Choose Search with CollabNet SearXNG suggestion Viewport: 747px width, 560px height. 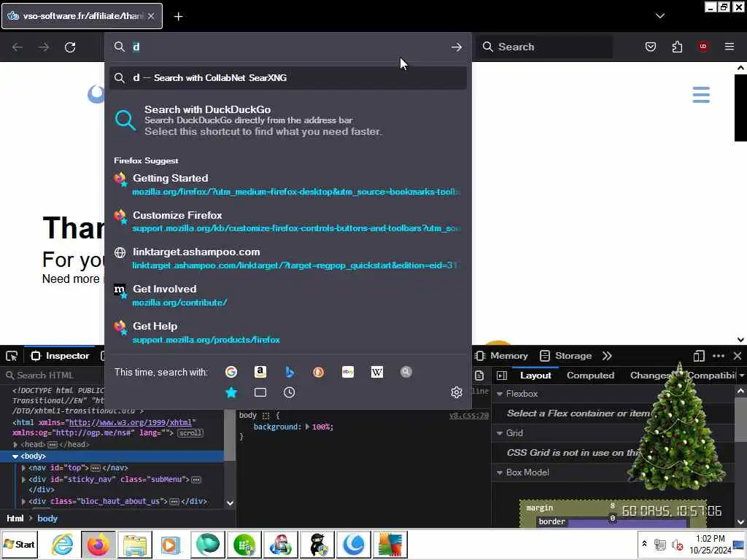click(x=287, y=78)
